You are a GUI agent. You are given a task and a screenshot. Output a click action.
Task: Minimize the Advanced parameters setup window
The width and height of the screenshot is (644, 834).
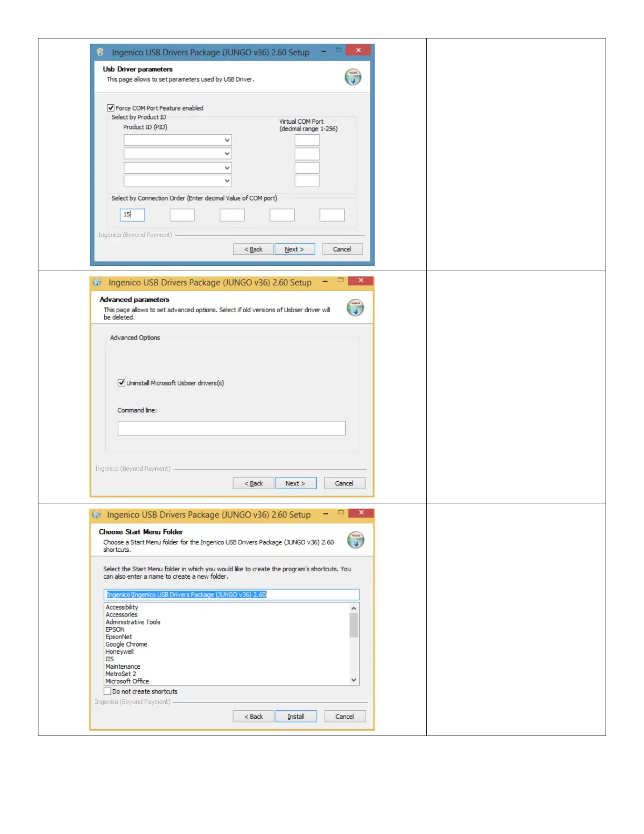tap(326, 282)
